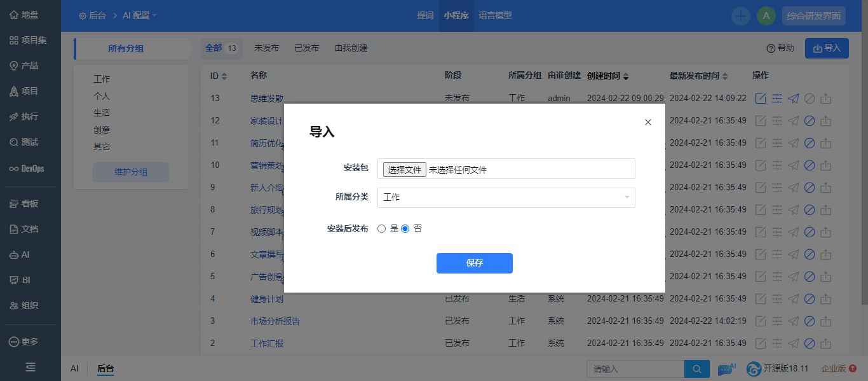The image size is (868, 381).
Task: Expand the AI 配置 dropdown in the header
Action: coord(139,15)
